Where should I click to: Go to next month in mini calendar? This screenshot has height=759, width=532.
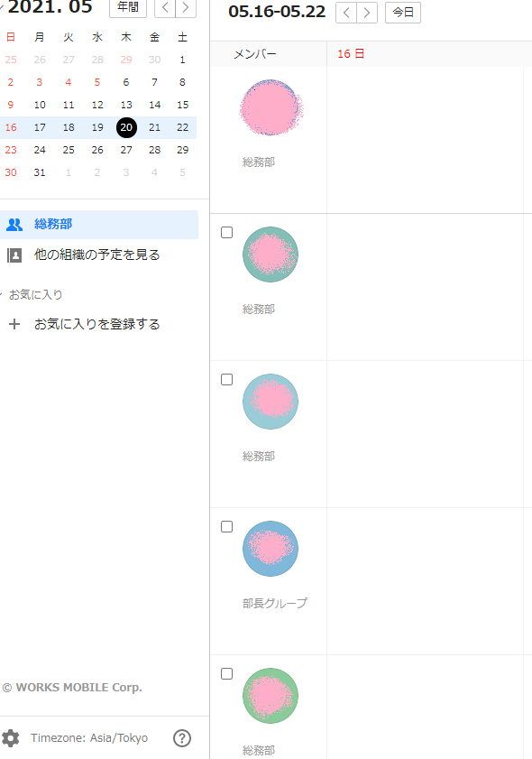point(186,8)
